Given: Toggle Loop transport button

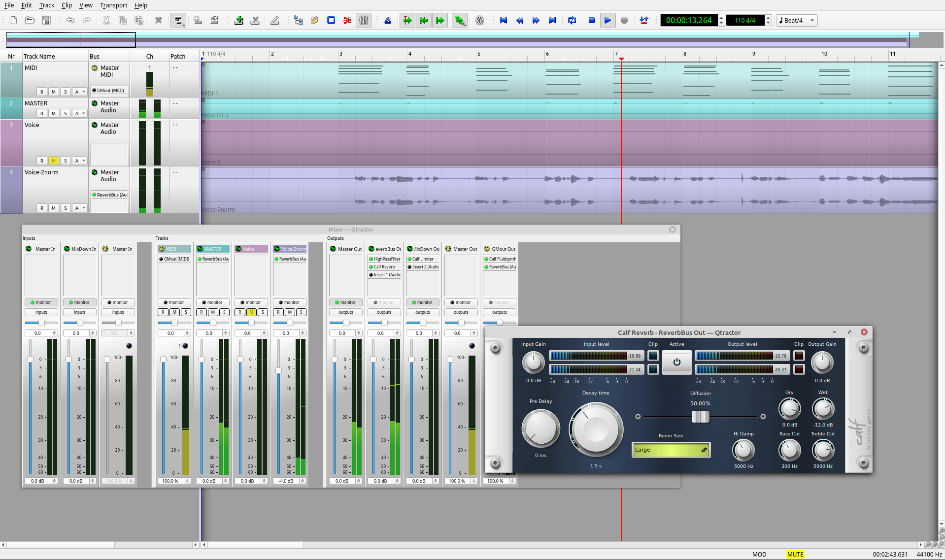Looking at the screenshot, I should (572, 20).
